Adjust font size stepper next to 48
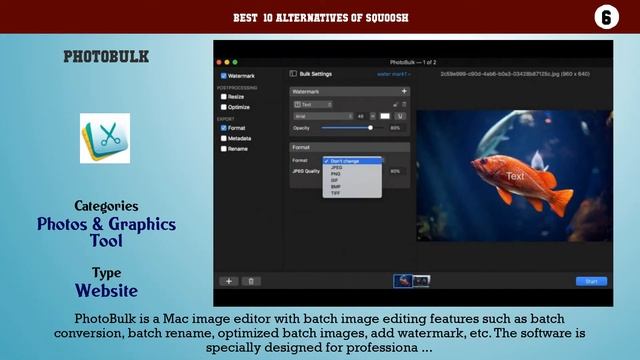Screen dimensions: 640x360 point(373,116)
